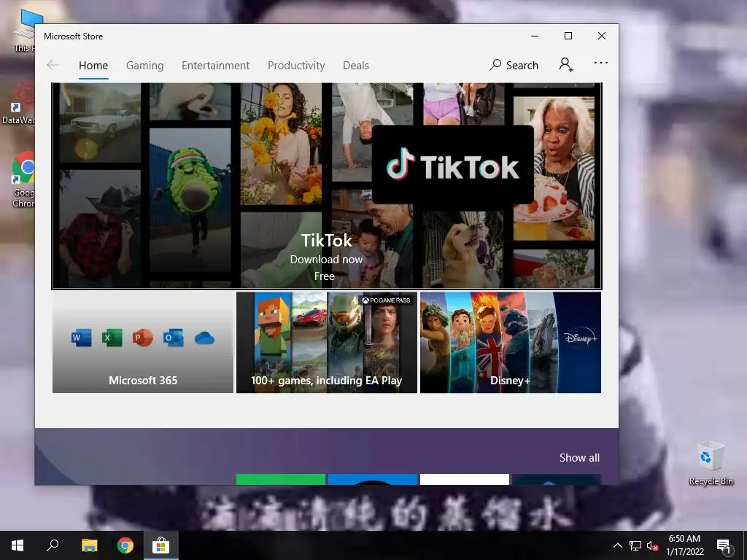Image resolution: width=747 pixels, height=560 pixels.
Task: Open the Disney+ tile
Action: [510, 343]
